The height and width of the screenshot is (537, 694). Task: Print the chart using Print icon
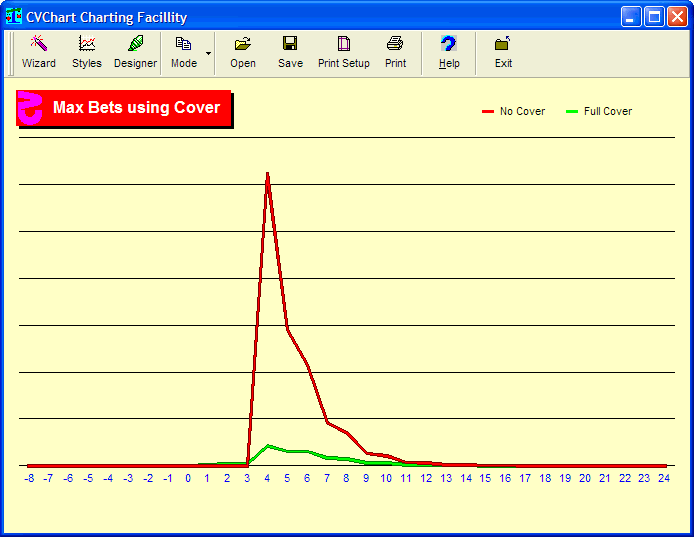[395, 52]
